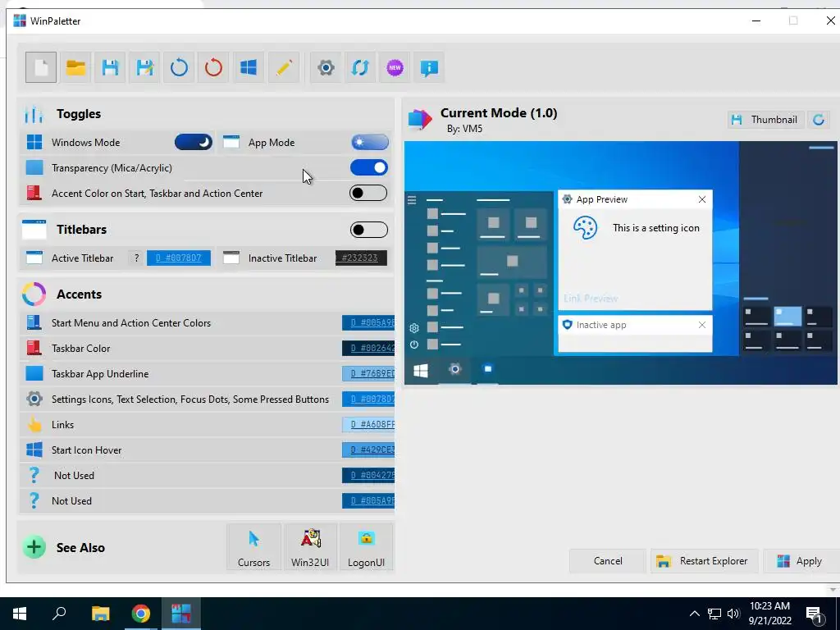Click the red circular reset arrow icon
The width and height of the screenshot is (840, 630).
[213, 67]
